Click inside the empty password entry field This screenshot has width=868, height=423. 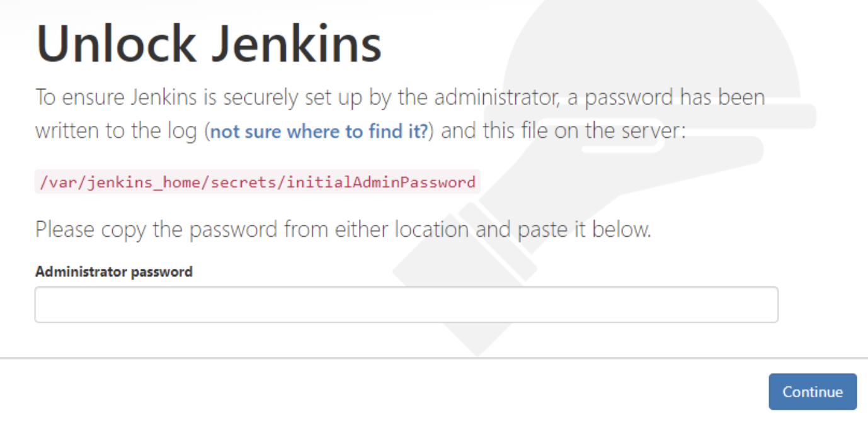point(406,304)
